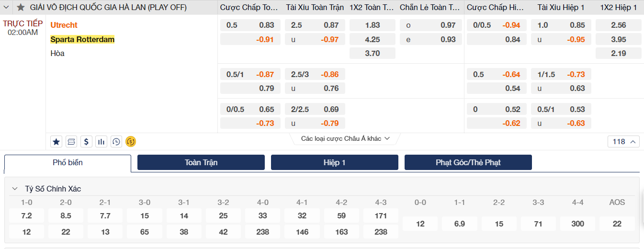Collapse the "Tỷ Số Chính Xác" section
The image size is (644, 249).
pyautogui.click(x=15, y=189)
